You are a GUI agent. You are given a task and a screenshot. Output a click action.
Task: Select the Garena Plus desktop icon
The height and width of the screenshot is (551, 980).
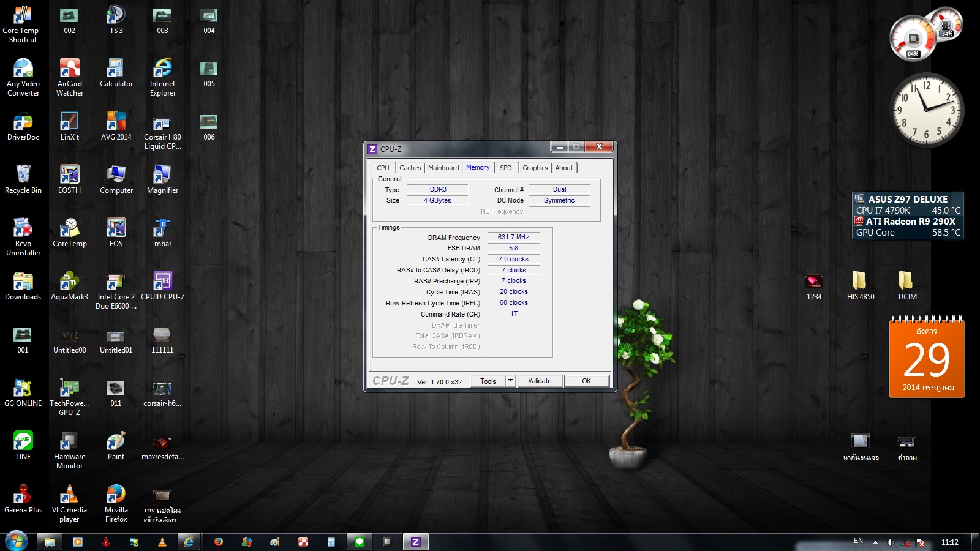(x=23, y=500)
